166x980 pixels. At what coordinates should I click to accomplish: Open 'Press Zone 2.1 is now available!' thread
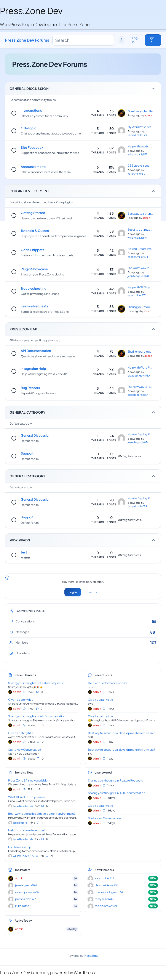(x=28, y=780)
